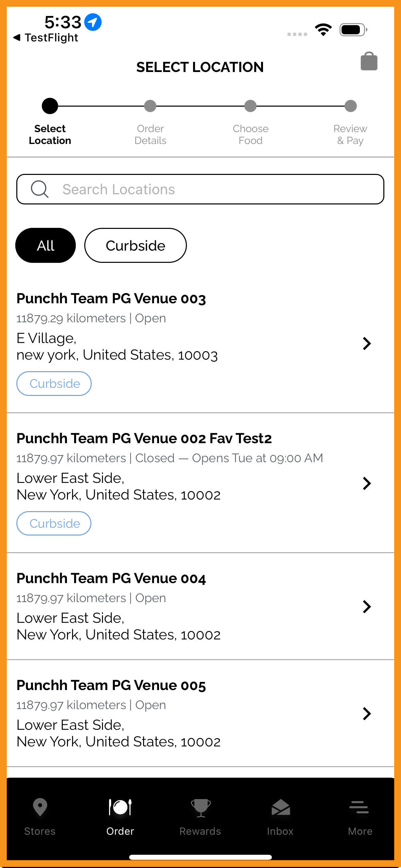Viewport: 401px width, 868px height.
Task: Focus the Search Locations input field
Action: pyautogui.click(x=200, y=189)
